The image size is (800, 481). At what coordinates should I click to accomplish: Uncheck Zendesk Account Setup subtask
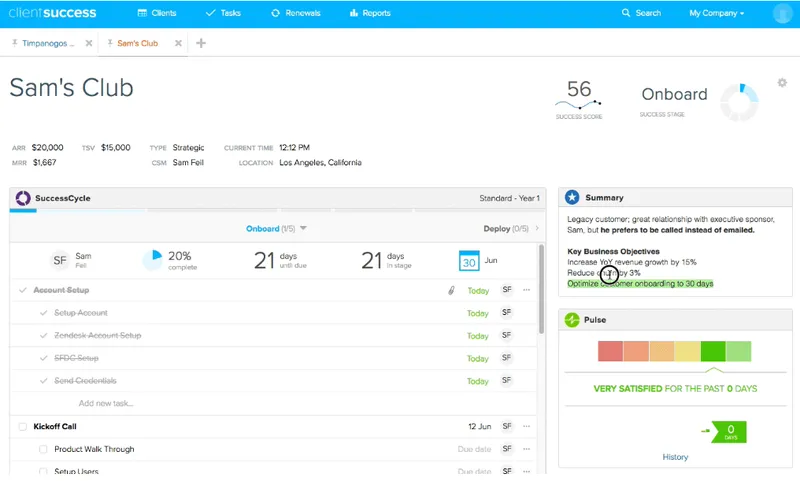click(43, 335)
